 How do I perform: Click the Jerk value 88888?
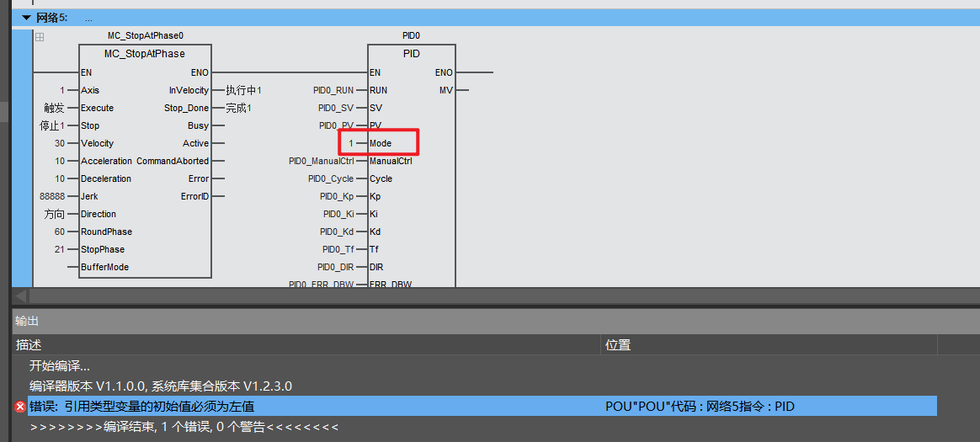(52, 196)
